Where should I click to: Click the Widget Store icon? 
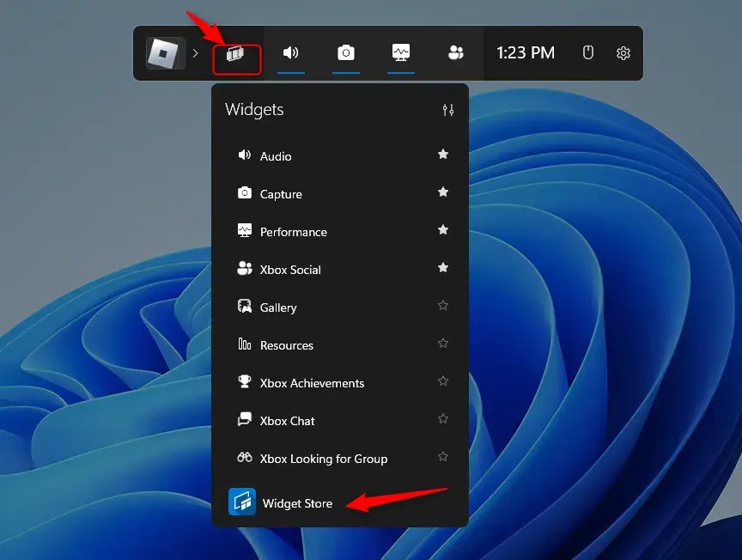point(242,502)
